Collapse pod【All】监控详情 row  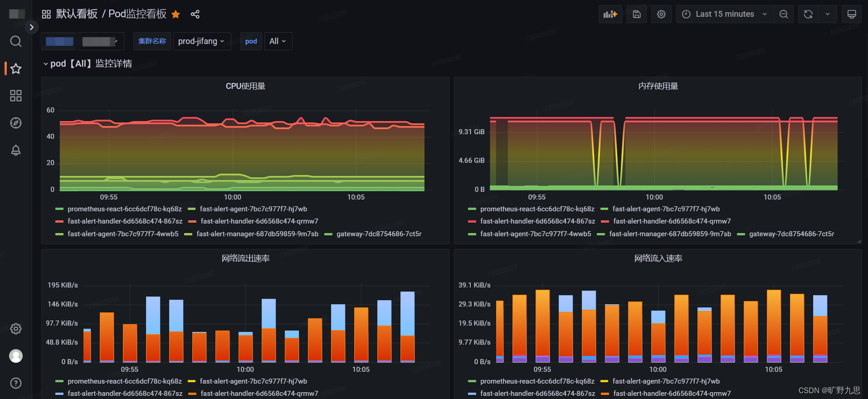point(87,63)
